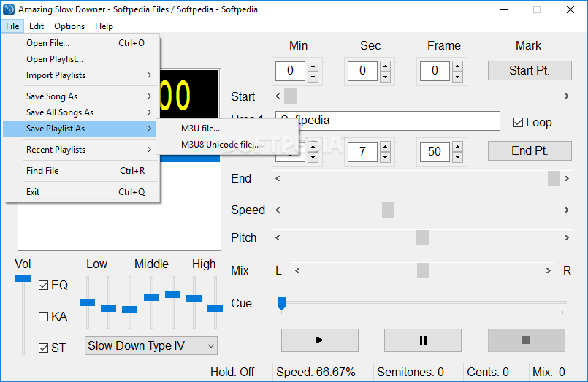
Task: Open the Help menu
Action: 104,26
